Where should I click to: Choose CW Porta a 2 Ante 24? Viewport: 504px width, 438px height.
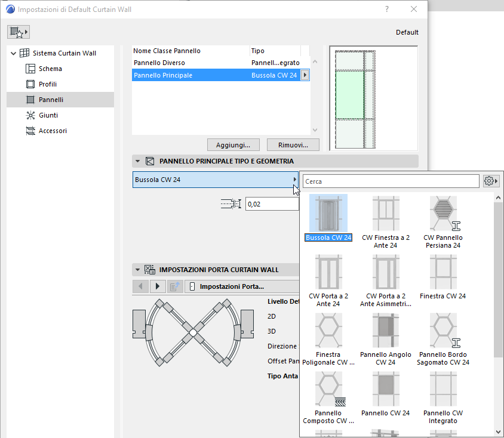tap(328, 280)
